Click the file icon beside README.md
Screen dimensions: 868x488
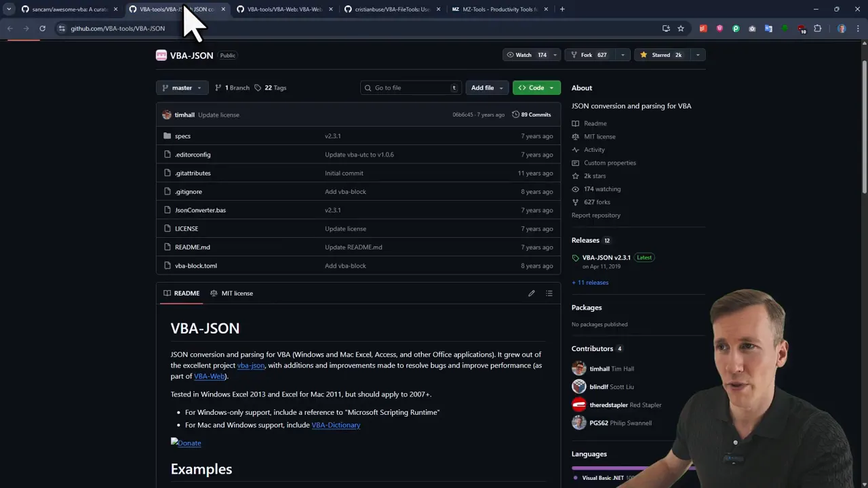coord(167,247)
